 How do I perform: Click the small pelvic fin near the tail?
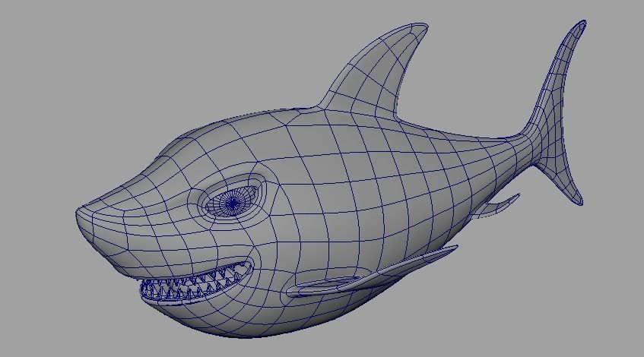pos(496,205)
